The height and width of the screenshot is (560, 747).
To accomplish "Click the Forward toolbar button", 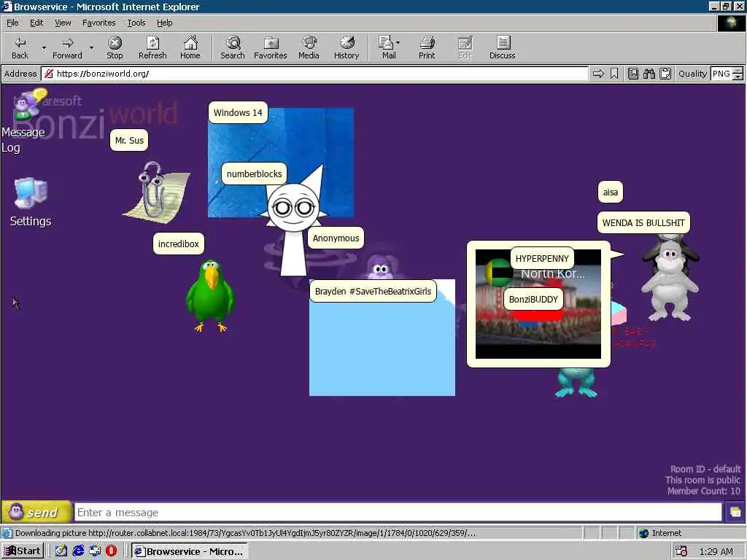I will click(x=67, y=48).
